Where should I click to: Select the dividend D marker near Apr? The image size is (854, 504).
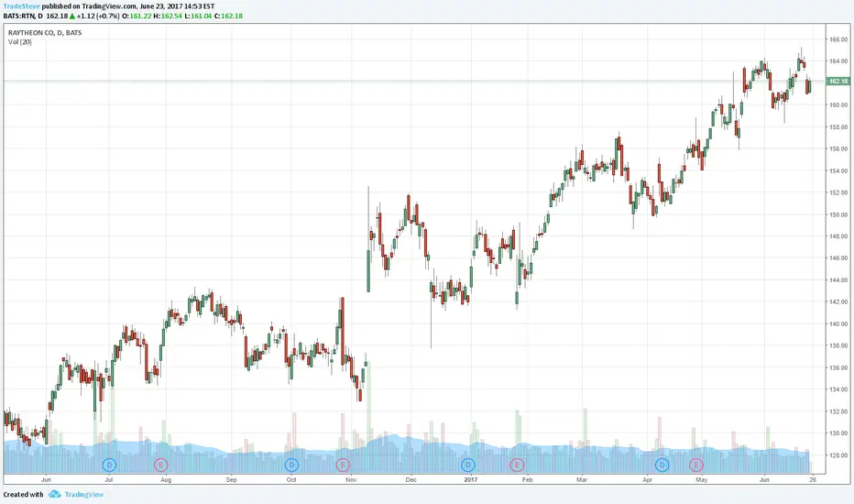[x=662, y=465]
